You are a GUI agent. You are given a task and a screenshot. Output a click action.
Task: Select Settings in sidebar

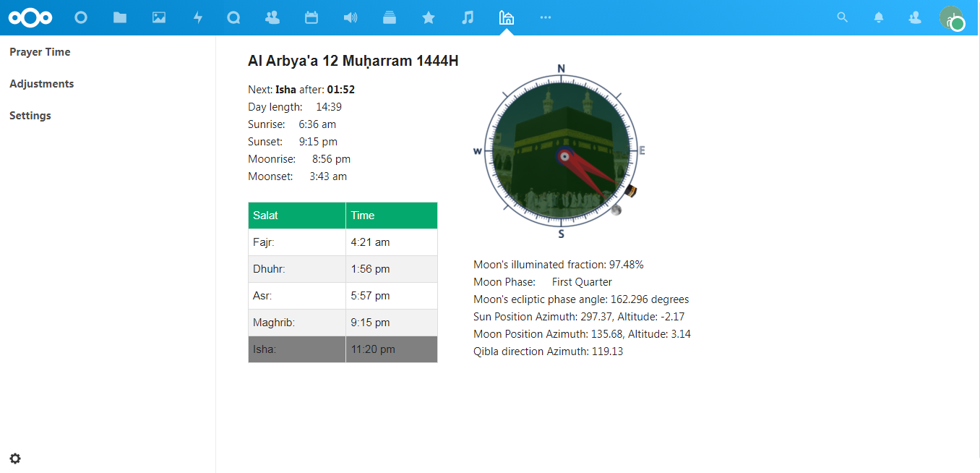tap(30, 116)
